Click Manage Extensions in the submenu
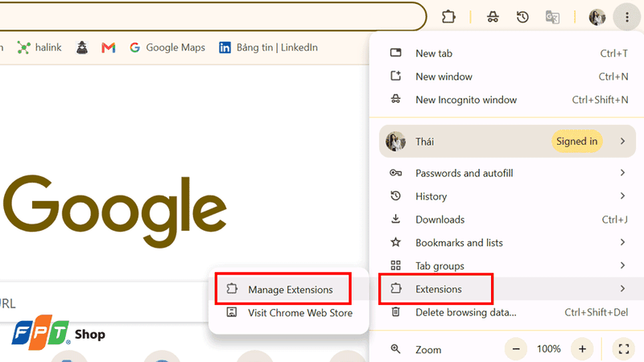644x362 pixels. [289, 290]
